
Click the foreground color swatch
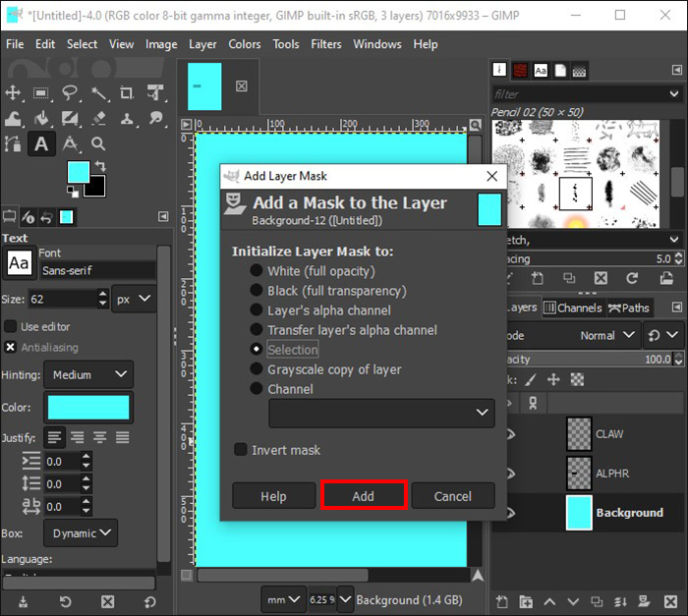[78, 172]
